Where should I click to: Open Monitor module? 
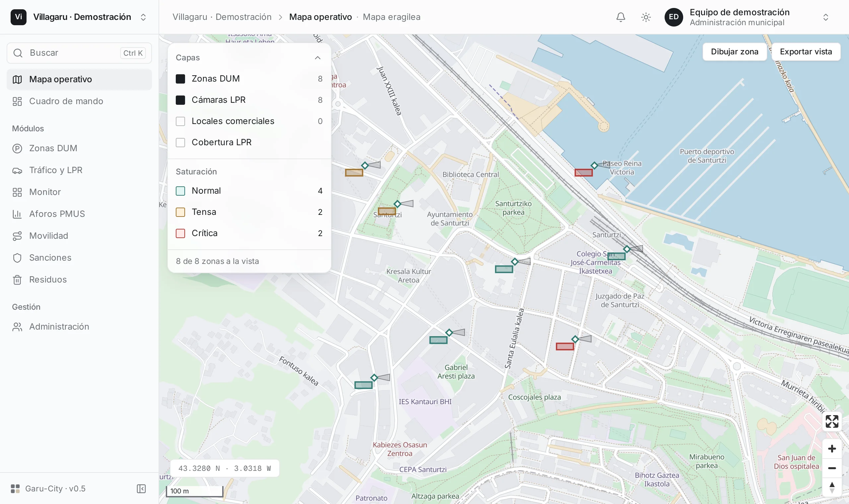(80, 192)
